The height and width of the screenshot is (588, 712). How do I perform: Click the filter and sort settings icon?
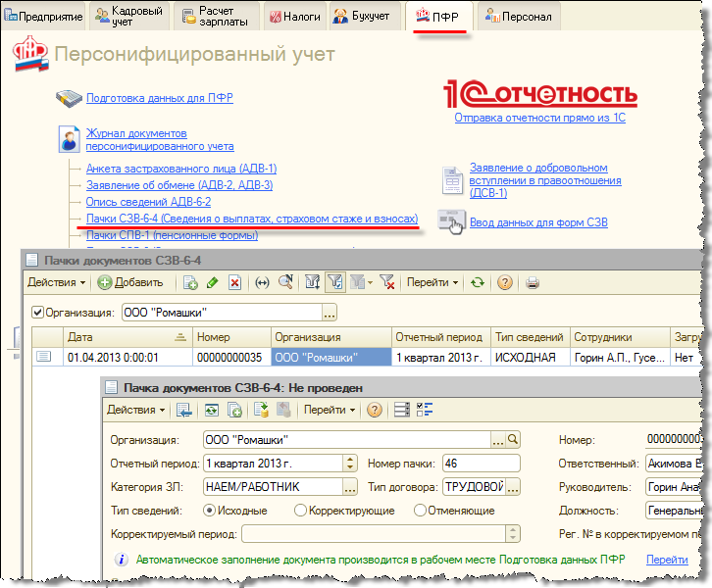click(313, 282)
